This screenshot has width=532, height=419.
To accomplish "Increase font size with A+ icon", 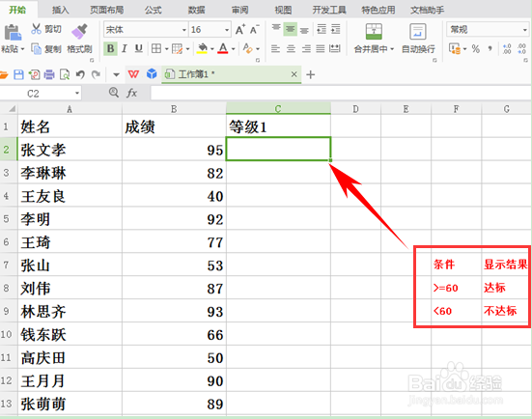I will click(239, 30).
